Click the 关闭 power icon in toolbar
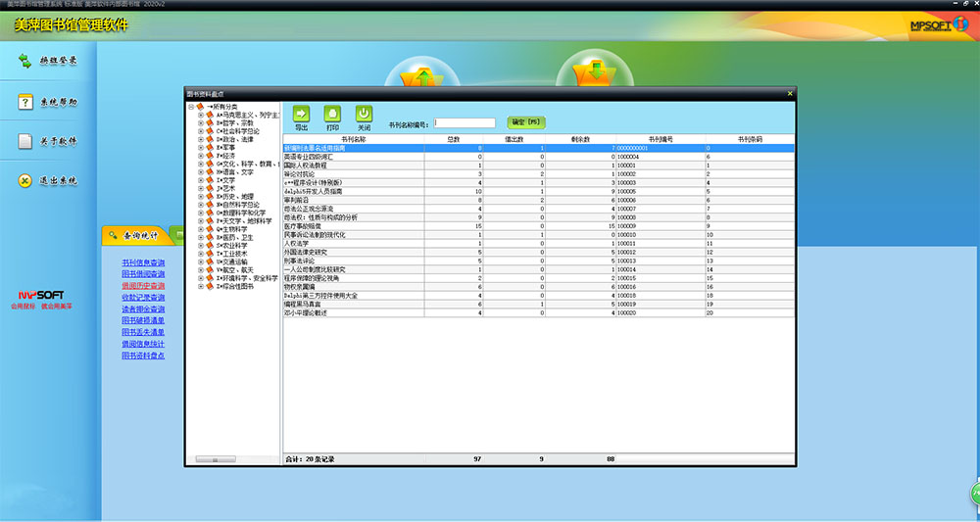980x522 pixels. pos(364,114)
